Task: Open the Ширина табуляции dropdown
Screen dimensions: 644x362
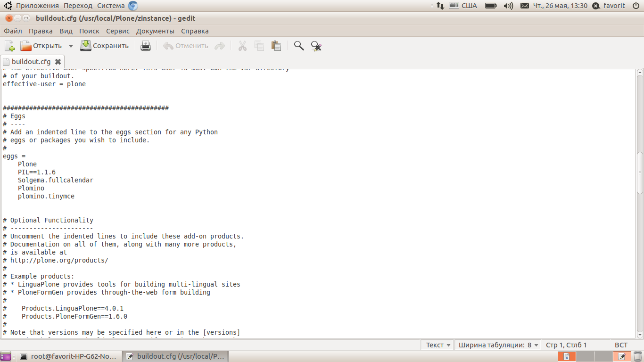Action: [498, 345]
